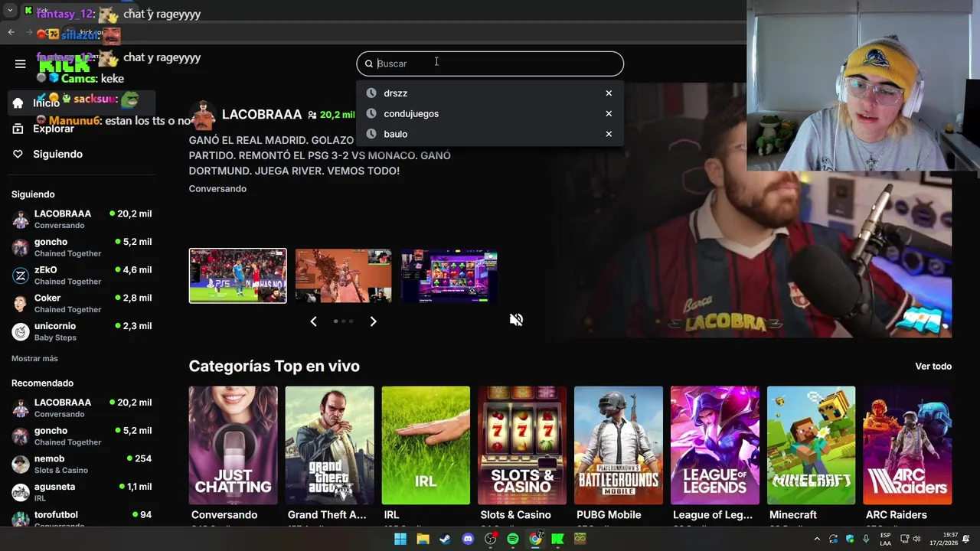The height and width of the screenshot is (551, 980).
Task: Open zEkO channel in sidebar
Action: coord(82,275)
